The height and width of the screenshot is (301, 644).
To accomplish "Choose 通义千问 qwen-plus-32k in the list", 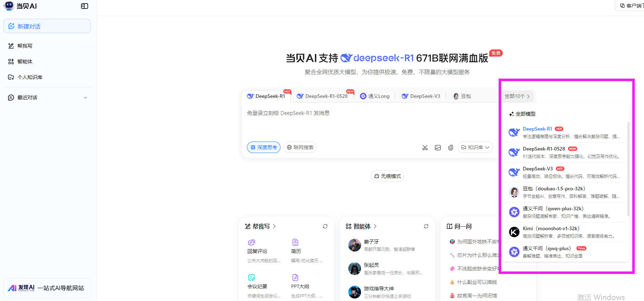I will click(x=566, y=212).
